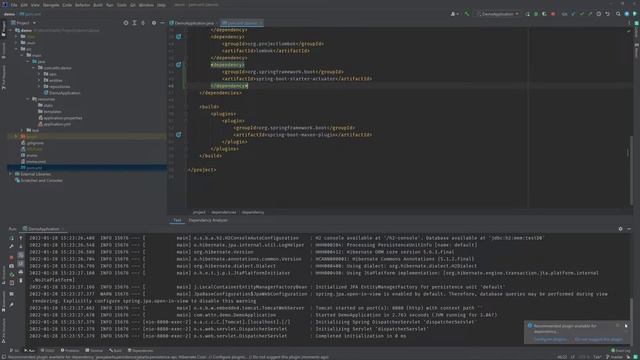
Task: Click the Git push arrow icon
Action: coord(590,14)
